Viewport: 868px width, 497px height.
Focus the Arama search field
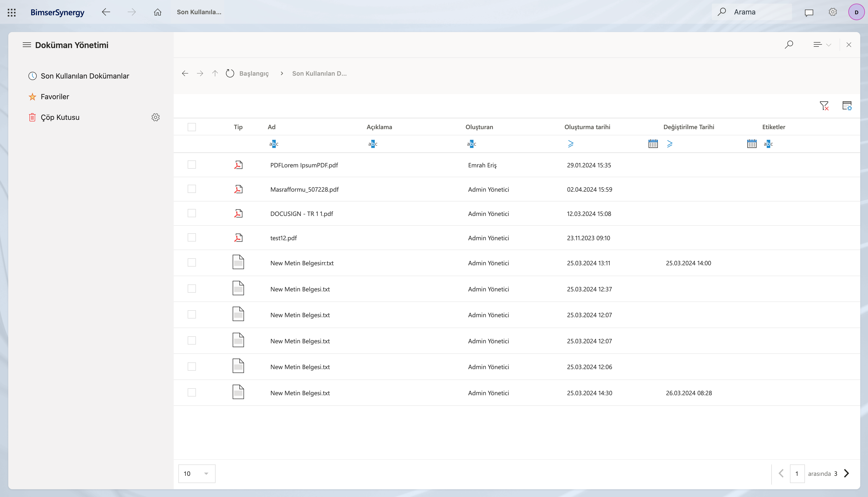[752, 12]
